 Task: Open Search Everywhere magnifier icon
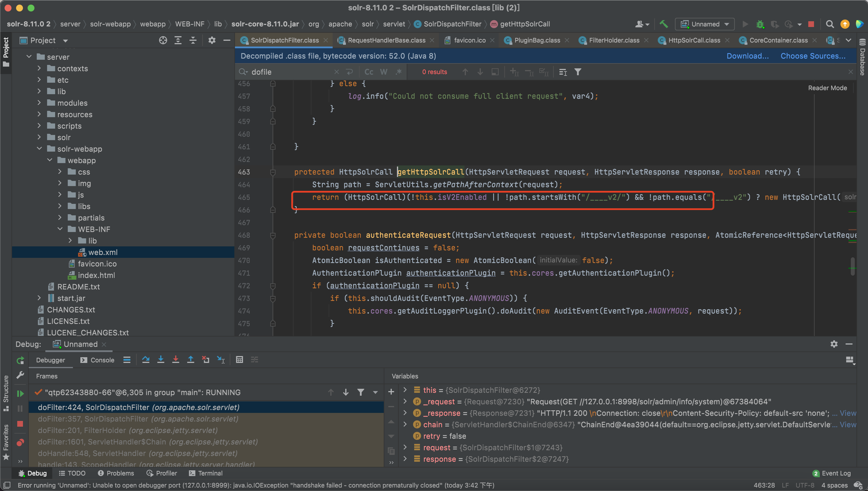830,24
